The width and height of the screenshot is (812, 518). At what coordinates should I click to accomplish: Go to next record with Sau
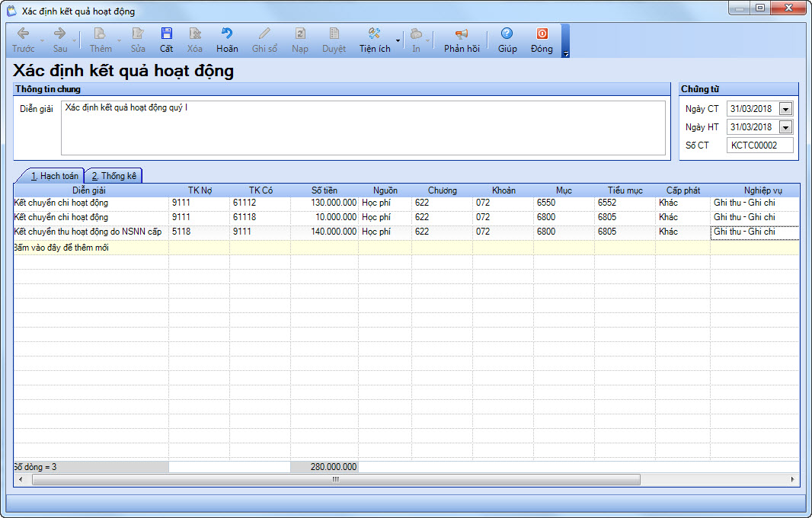[60, 40]
